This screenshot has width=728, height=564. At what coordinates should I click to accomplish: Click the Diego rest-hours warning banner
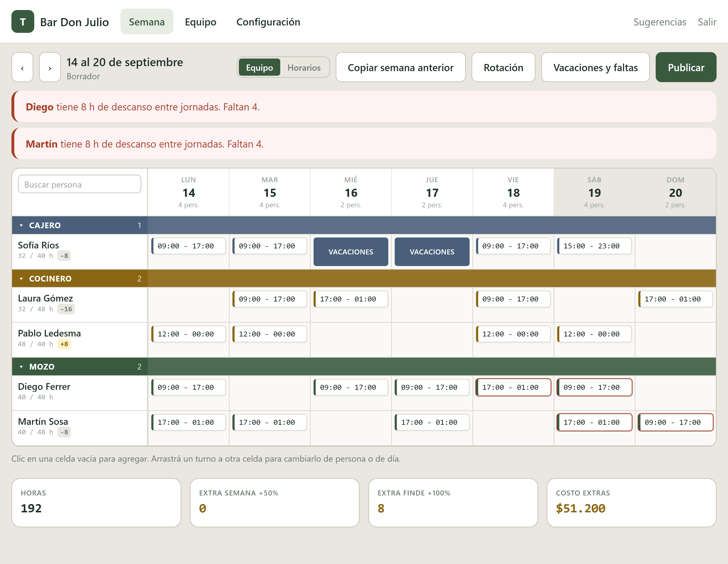(364, 107)
